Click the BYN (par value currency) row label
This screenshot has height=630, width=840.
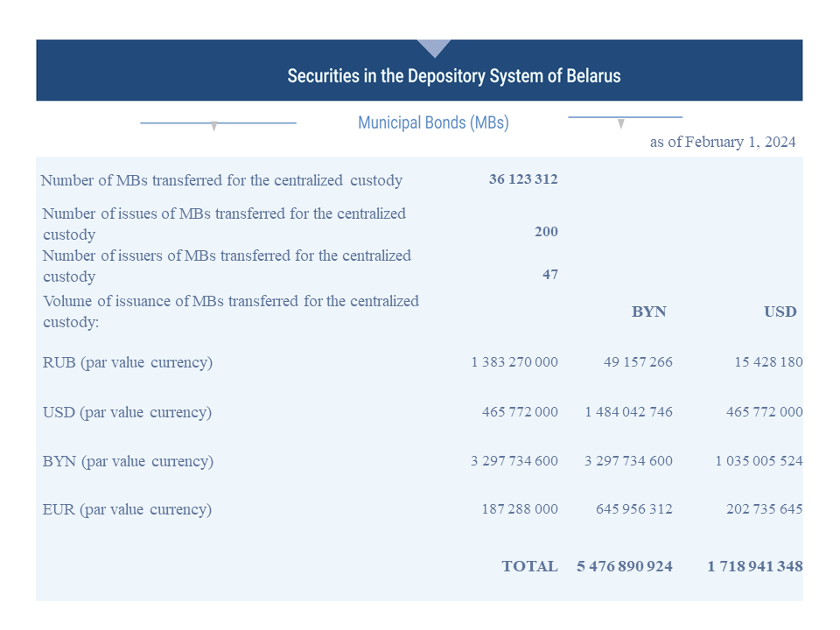point(128,461)
